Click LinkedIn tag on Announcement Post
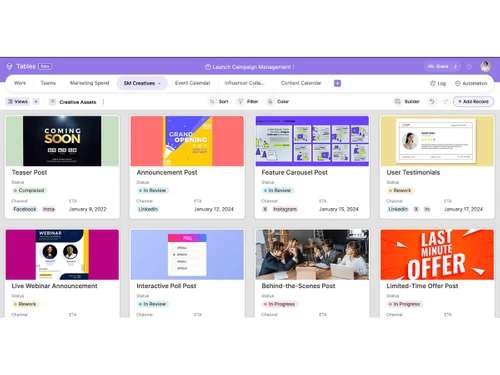This screenshot has width=500, height=375. (148, 209)
